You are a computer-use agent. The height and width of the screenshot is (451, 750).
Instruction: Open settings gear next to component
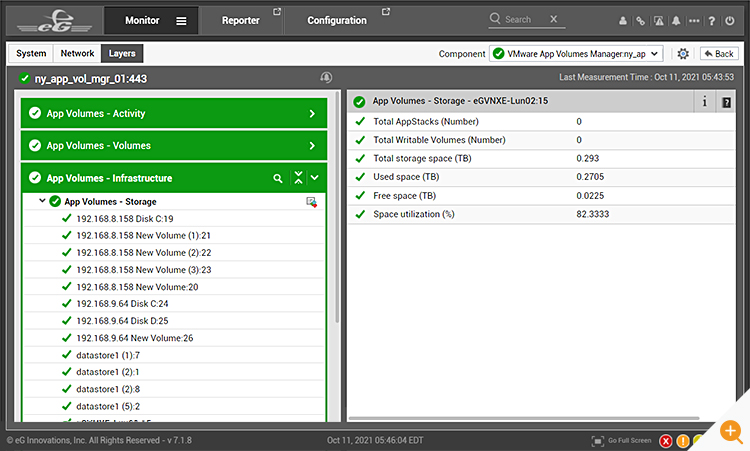(683, 54)
